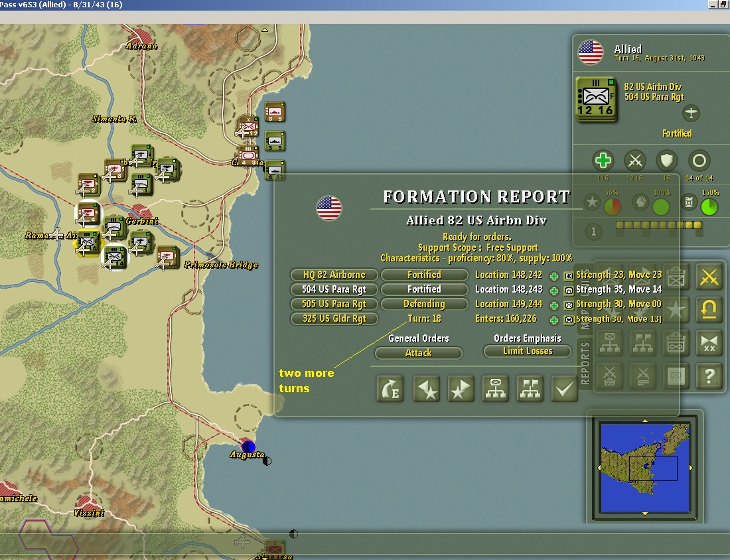
Task: Minimize the game window
Action: (x=712, y=5)
